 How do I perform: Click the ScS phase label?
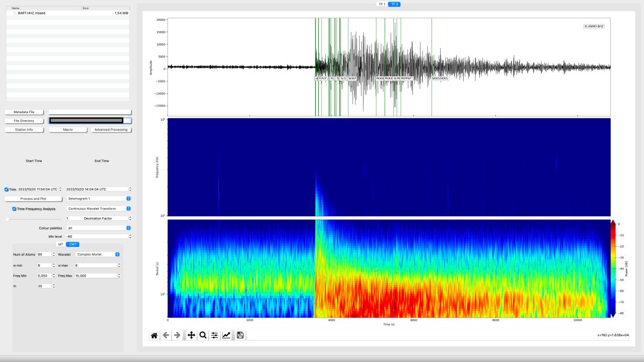point(343,78)
